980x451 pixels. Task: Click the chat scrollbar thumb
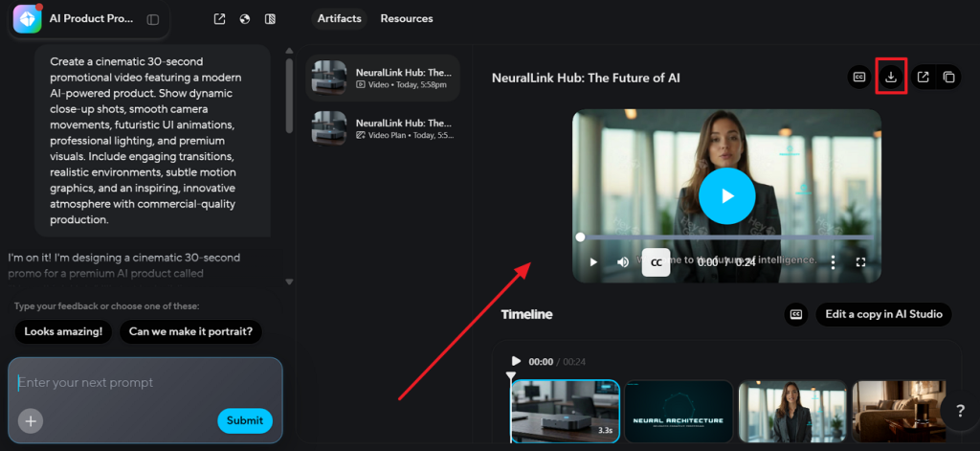point(289,95)
